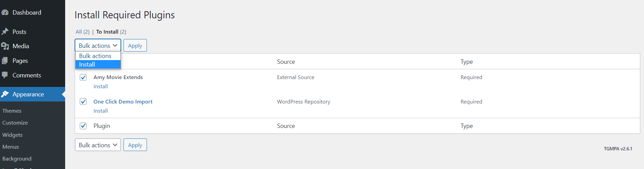Screen dimensions: 644x169
Task: Choose Install from the dropdown list
Action: (x=98, y=64)
